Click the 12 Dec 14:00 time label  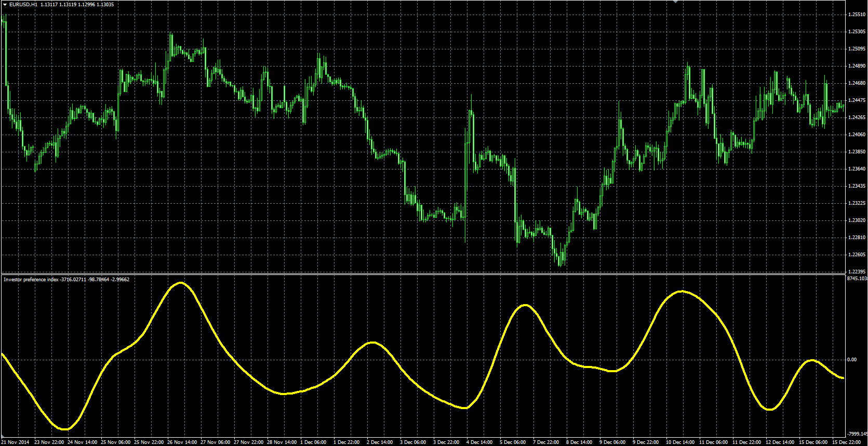780,442
